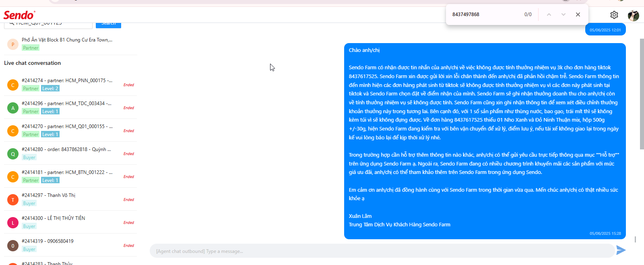Click the find results counter 0/0

(x=528, y=14)
